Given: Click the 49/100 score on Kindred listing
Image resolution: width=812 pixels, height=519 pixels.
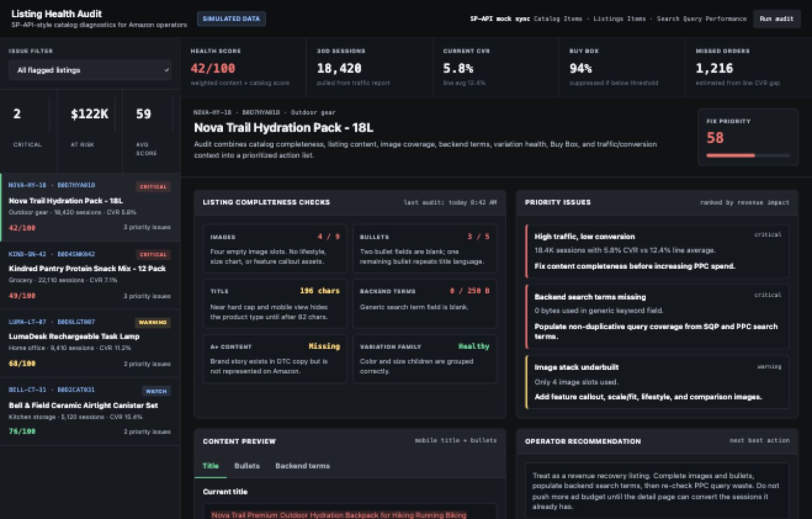Looking at the screenshot, I should (x=22, y=296).
